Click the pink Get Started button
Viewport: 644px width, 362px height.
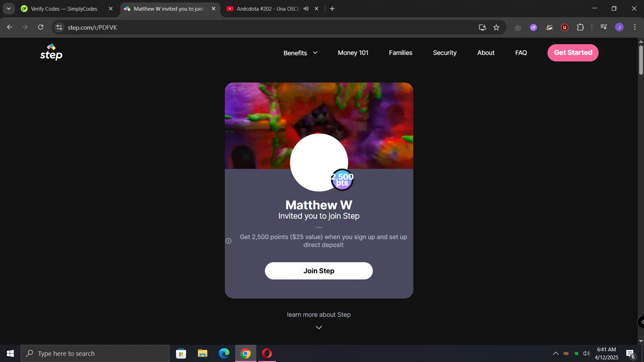(x=573, y=53)
